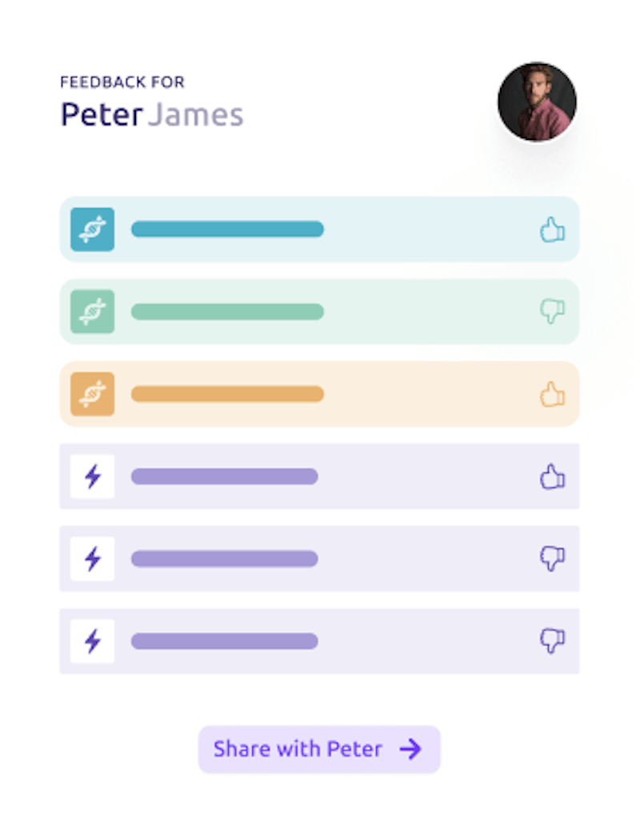Select the blue feedback text bar
Screen dimensions: 640x840
[227, 230]
